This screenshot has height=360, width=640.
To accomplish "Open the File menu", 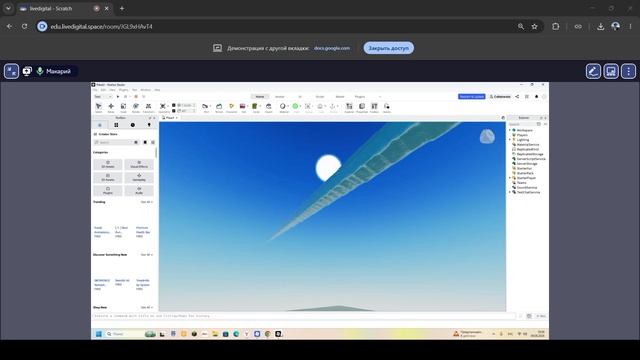I will 95,90.
